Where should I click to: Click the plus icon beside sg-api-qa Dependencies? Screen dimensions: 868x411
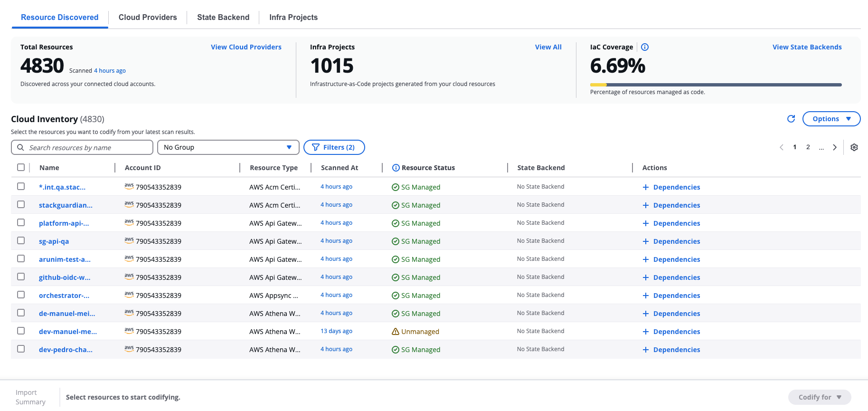[645, 241]
